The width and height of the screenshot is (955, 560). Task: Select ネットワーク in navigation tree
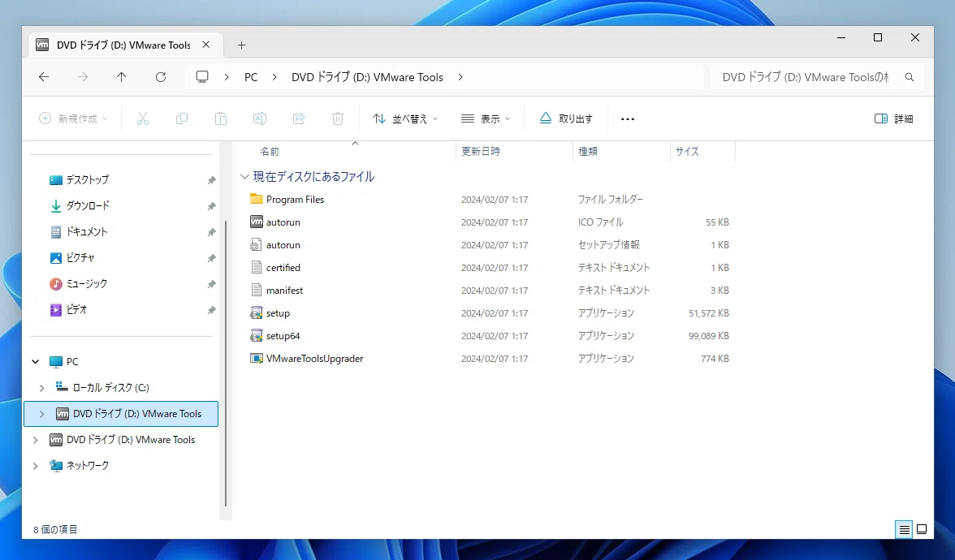[87, 466]
